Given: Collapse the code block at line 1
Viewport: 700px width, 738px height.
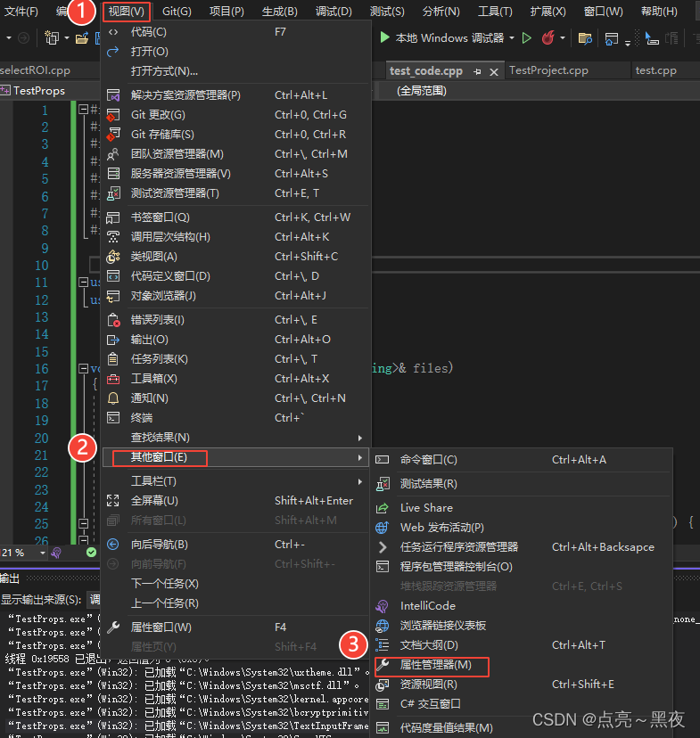Looking at the screenshot, I should pyautogui.click(x=83, y=110).
